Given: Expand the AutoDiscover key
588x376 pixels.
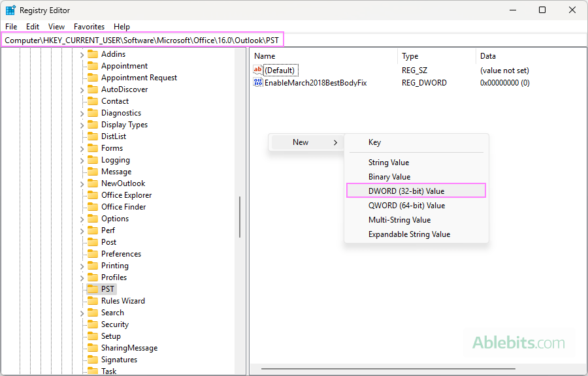Looking at the screenshot, I should [x=82, y=90].
